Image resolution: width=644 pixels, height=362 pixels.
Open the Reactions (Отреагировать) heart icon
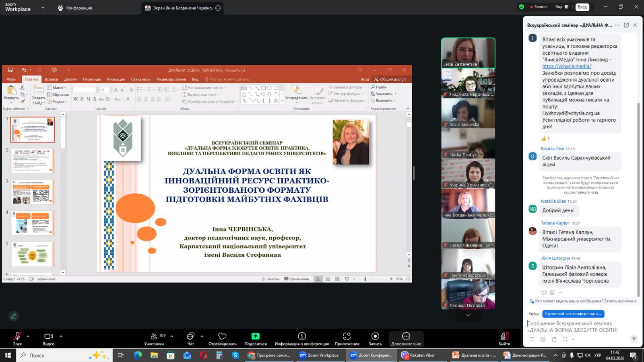tap(222, 336)
